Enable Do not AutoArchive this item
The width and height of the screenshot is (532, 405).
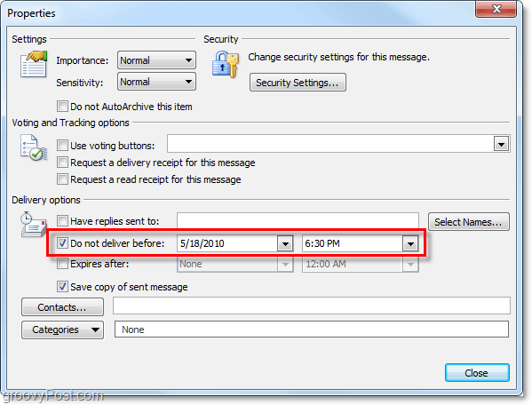[x=62, y=107]
